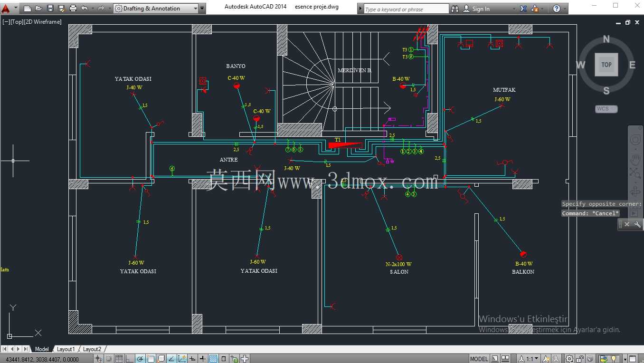Click the TOP face of the ViewCube
The height and width of the screenshot is (363, 644).
[x=606, y=65]
